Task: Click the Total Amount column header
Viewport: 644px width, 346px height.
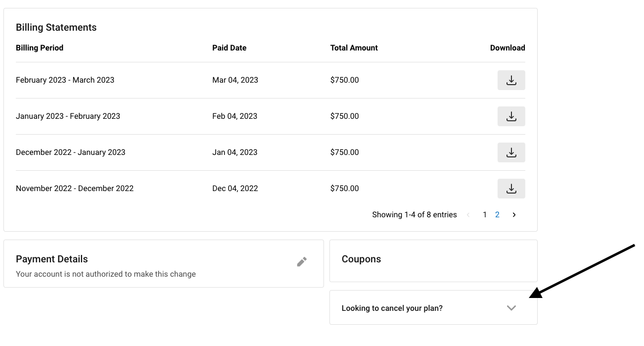Action: tap(354, 48)
